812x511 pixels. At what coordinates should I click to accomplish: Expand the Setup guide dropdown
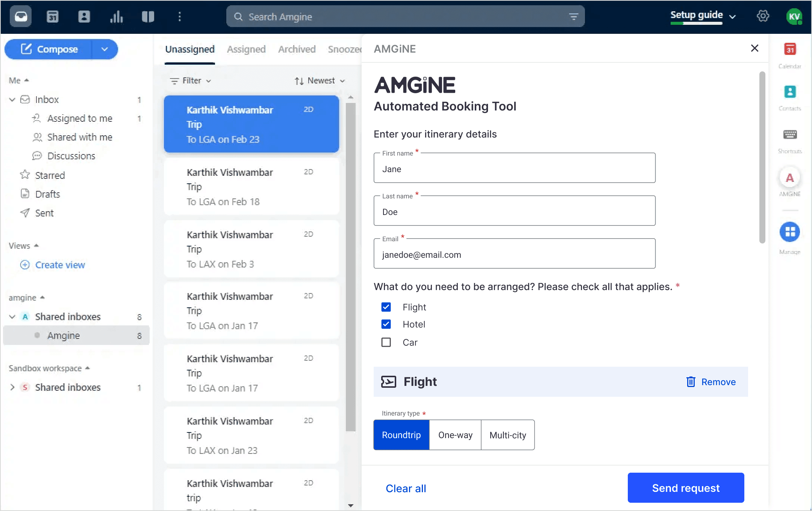point(732,16)
